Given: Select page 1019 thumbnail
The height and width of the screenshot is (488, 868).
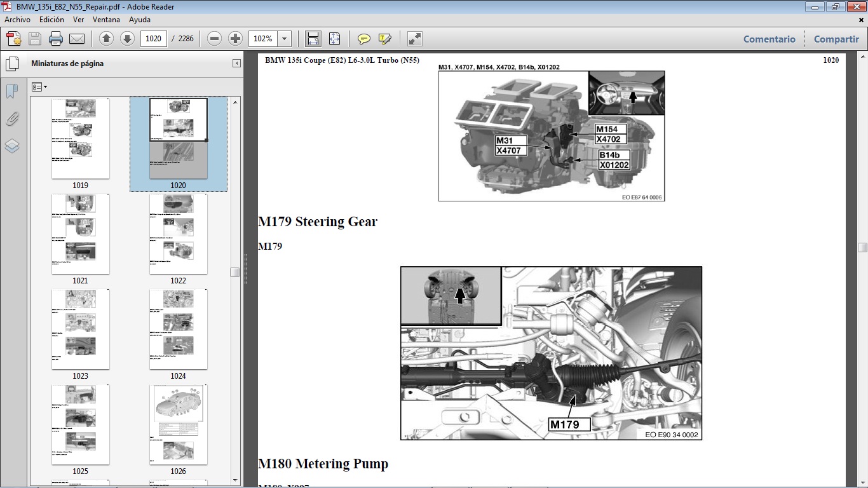Looking at the screenshot, I should tap(80, 139).
